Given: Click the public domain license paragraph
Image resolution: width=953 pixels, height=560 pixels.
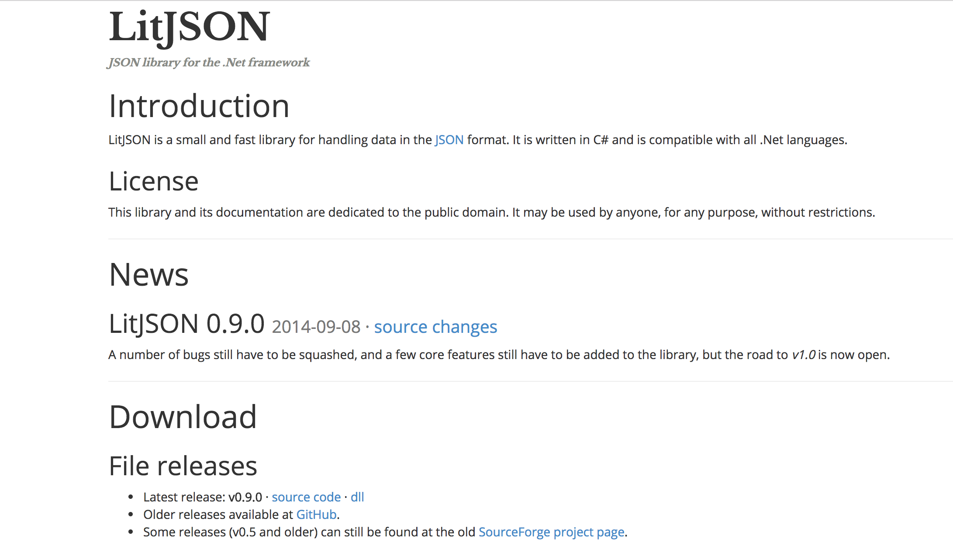Looking at the screenshot, I should tap(492, 212).
